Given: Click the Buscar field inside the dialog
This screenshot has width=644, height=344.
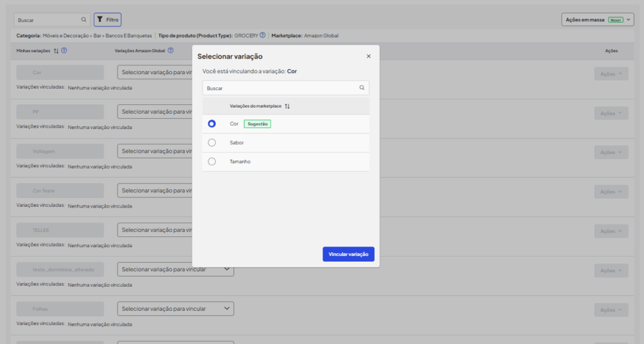Looking at the screenshot, I should click(x=280, y=88).
